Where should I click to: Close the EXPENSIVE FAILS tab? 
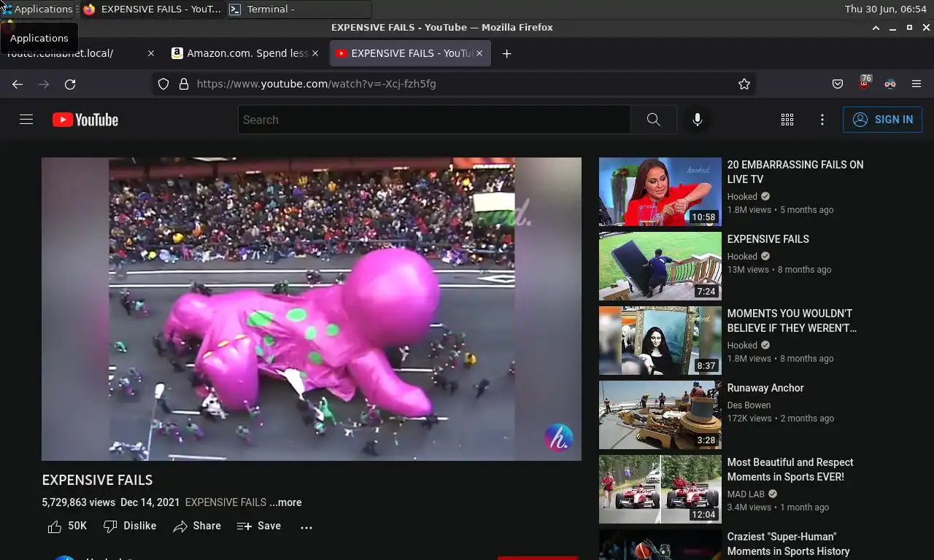click(x=479, y=53)
